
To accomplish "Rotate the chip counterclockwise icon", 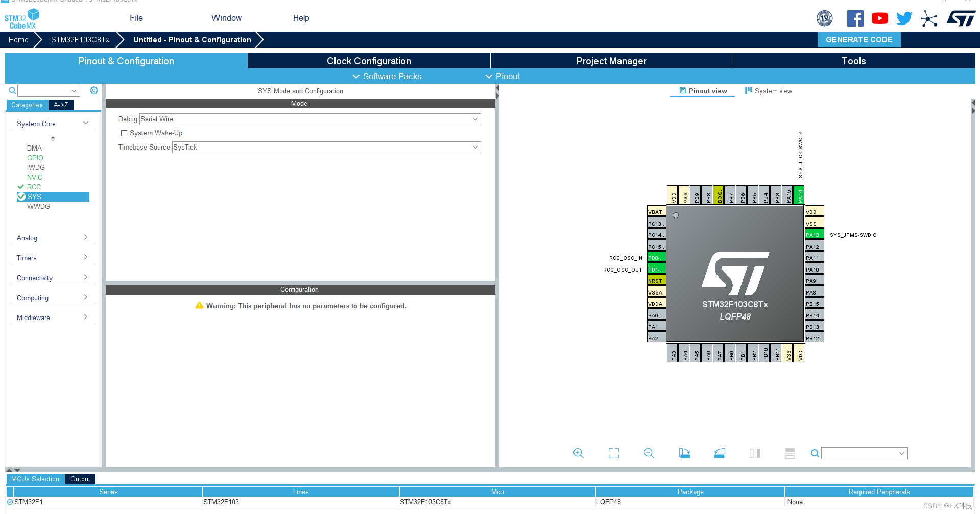I will tap(720, 453).
